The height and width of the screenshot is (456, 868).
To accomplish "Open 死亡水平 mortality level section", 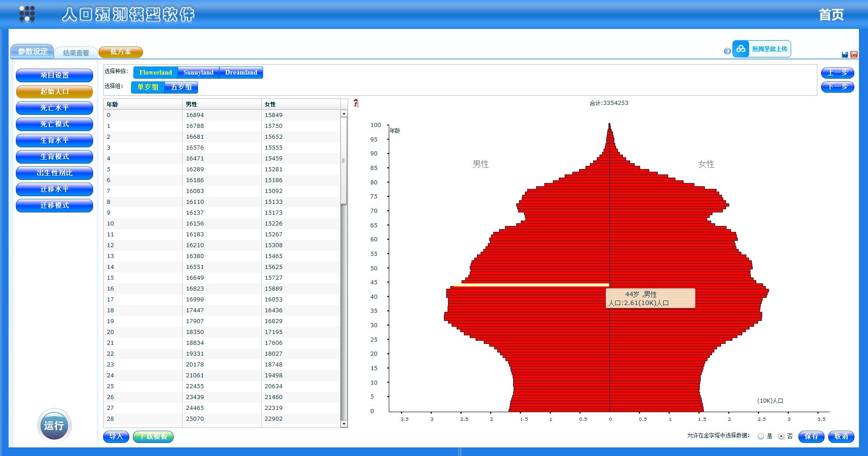I will click(x=54, y=108).
